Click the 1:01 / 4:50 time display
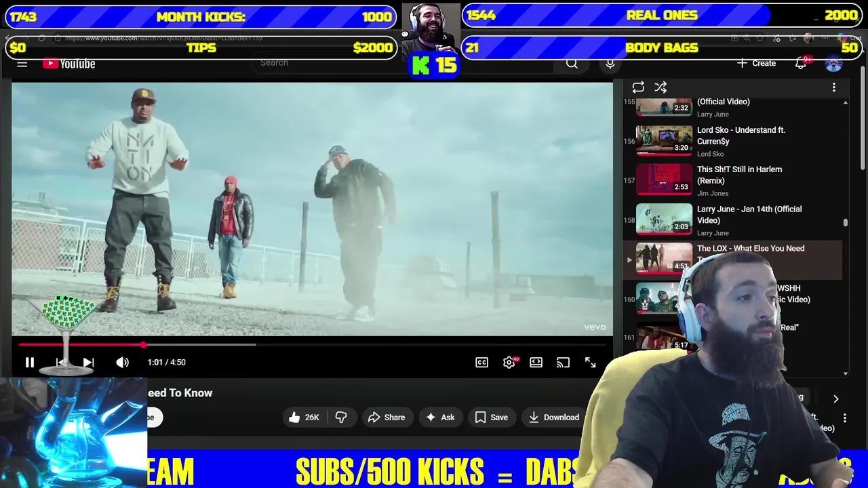868x488 pixels. tap(166, 363)
